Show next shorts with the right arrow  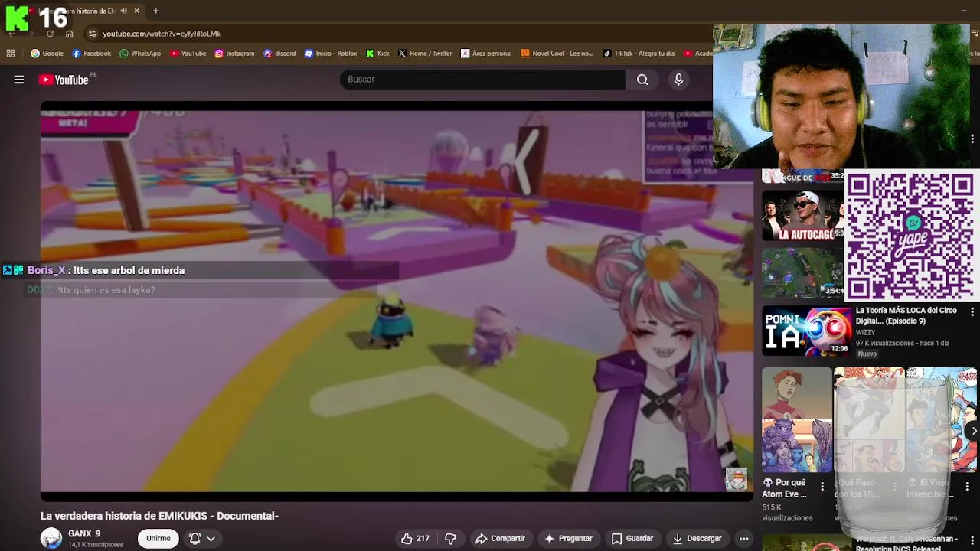974,431
